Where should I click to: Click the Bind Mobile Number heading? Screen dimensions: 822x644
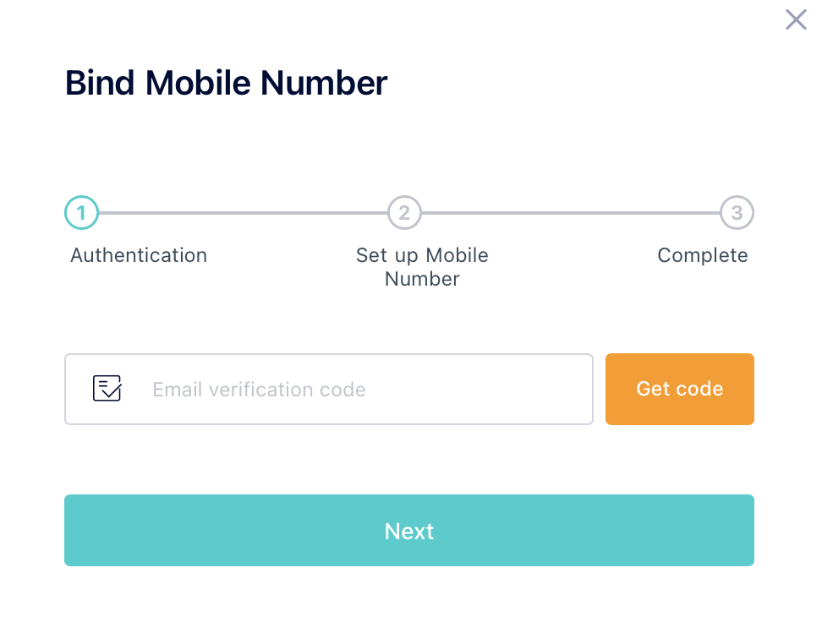226,83
